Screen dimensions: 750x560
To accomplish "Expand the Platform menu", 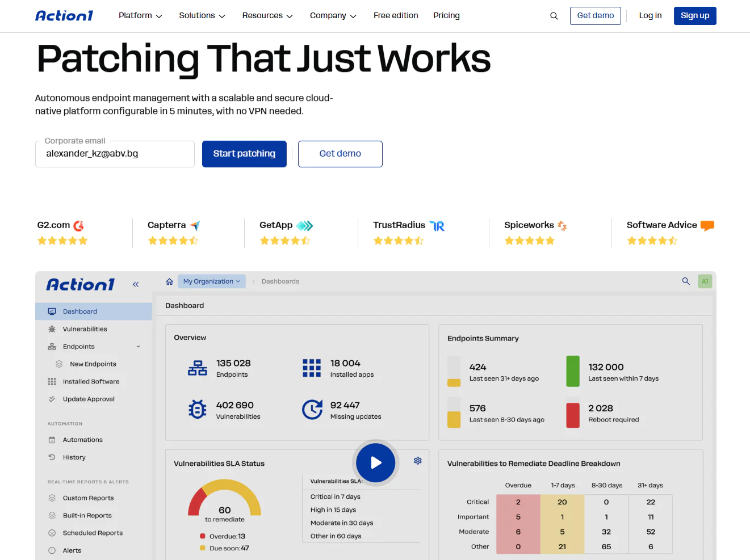I will click(x=140, y=15).
